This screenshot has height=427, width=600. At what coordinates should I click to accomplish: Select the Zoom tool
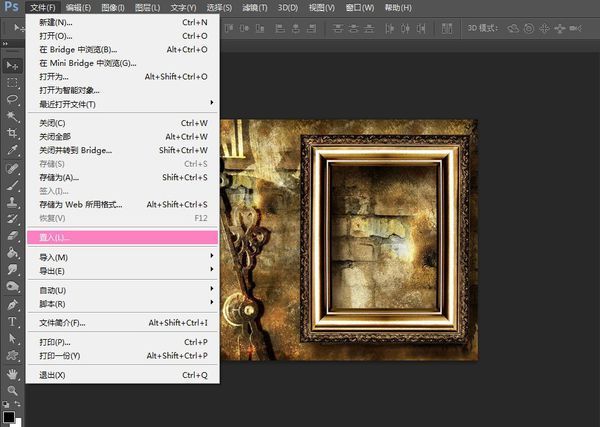pos(12,390)
